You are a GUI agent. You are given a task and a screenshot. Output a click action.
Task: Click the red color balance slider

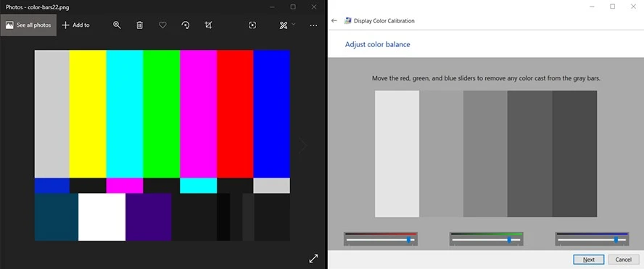(381, 239)
